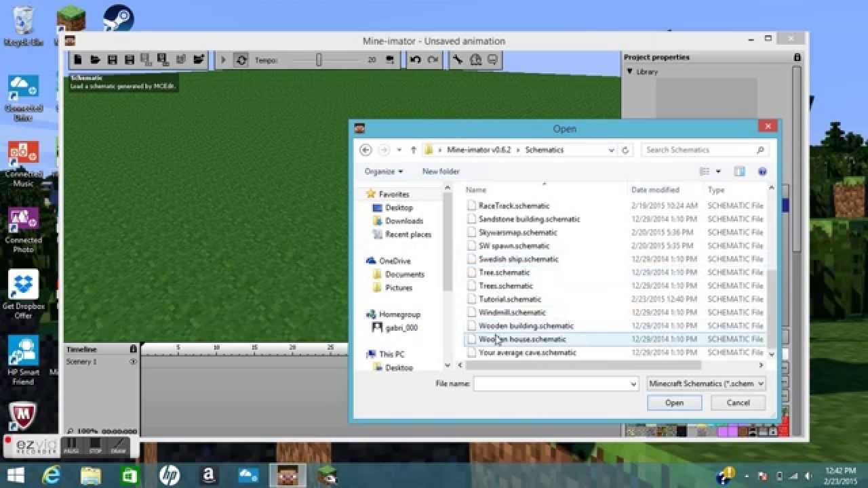Click the File name input box
This screenshot has width=868, height=488.
pos(551,384)
